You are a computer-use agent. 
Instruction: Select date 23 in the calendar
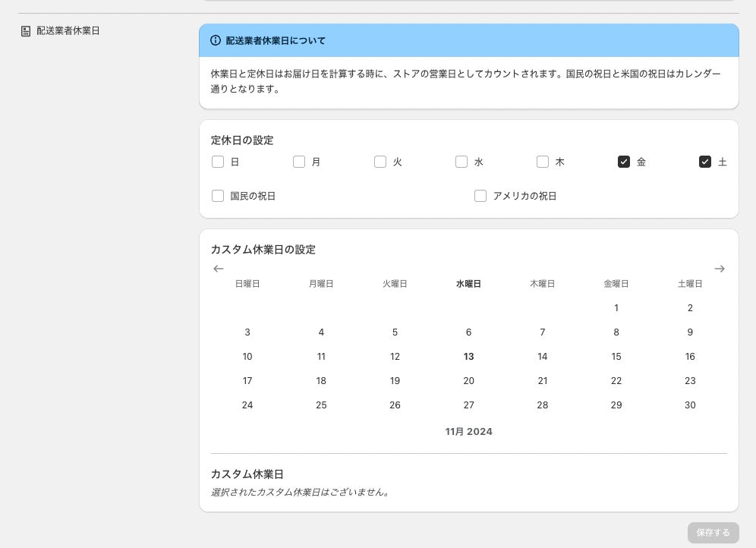690,381
